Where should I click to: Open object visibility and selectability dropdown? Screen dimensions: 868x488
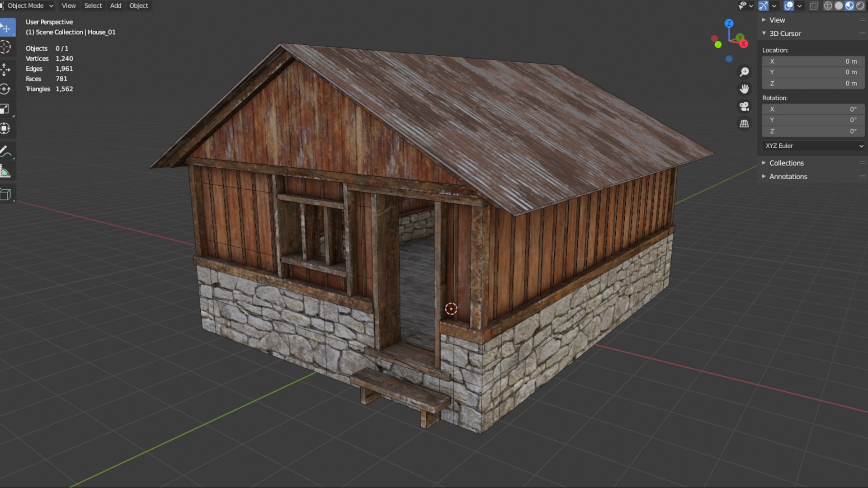pos(745,5)
